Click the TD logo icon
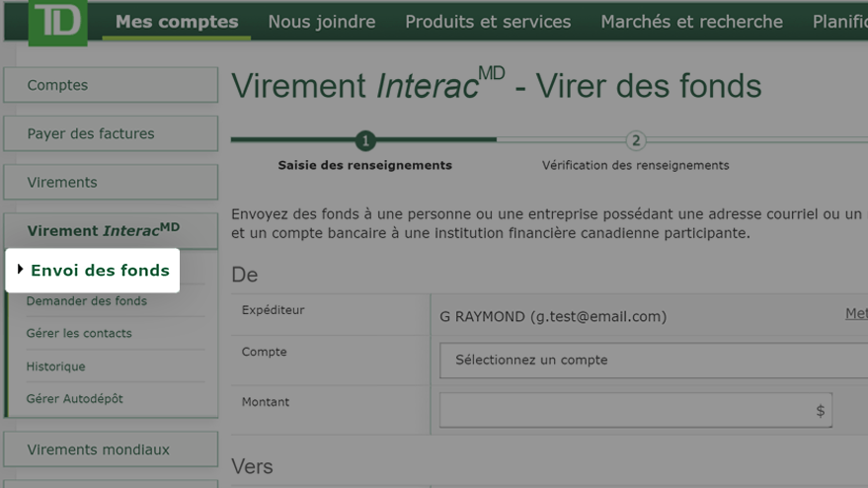Screen dimensions: 868x488 tap(57, 22)
